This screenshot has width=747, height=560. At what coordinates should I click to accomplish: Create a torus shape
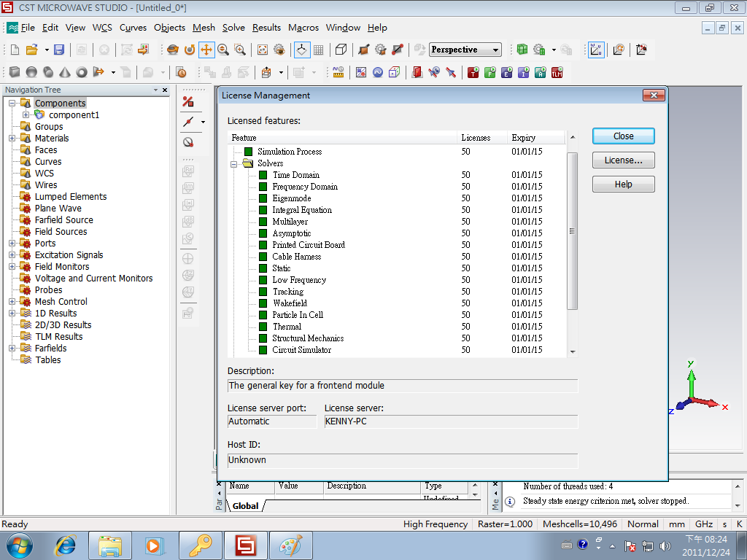pyautogui.click(x=82, y=72)
